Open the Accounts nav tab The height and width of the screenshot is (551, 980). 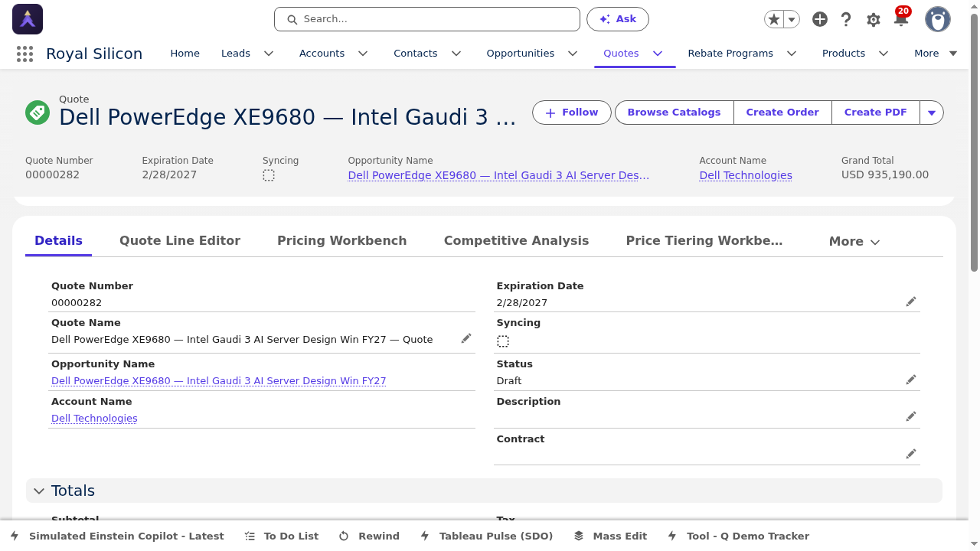[x=322, y=54]
